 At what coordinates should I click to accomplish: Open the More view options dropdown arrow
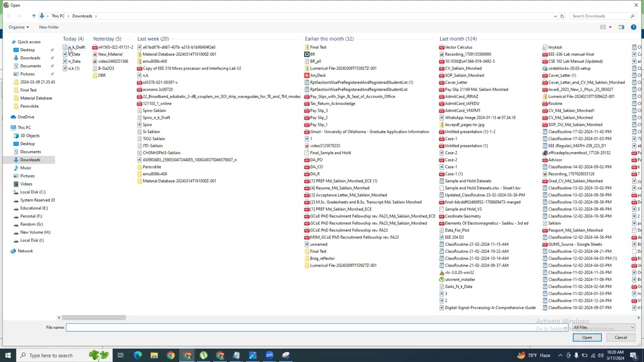point(610,27)
